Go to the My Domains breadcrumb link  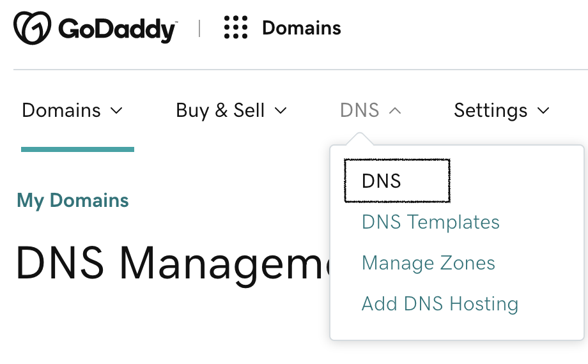[x=73, y=201]
